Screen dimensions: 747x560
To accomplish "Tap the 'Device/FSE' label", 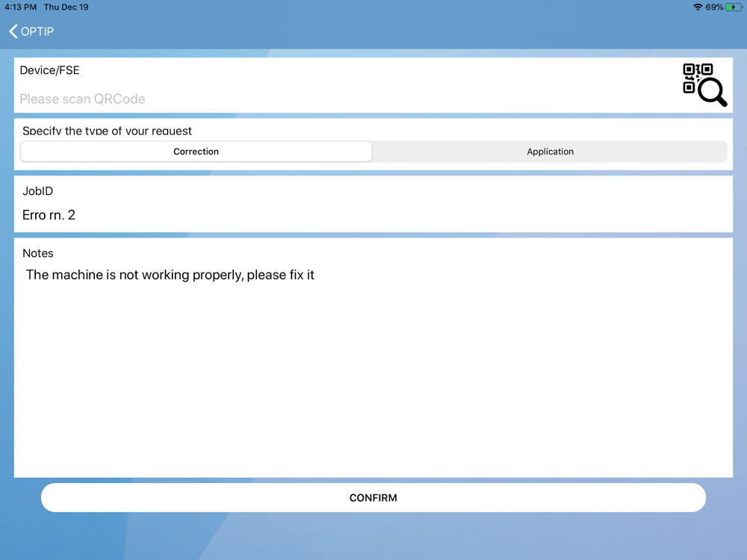I will 49,70.
